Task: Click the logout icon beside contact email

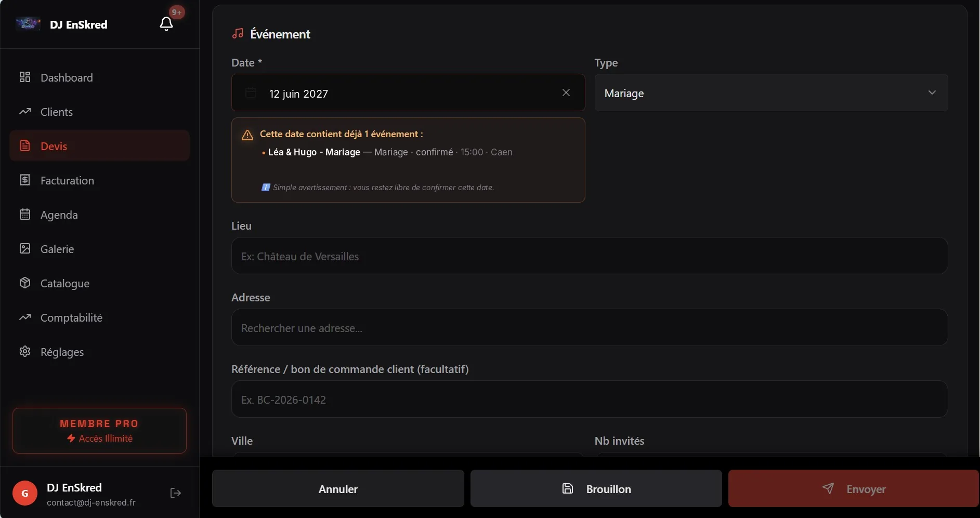Action: tap(176, 493)
